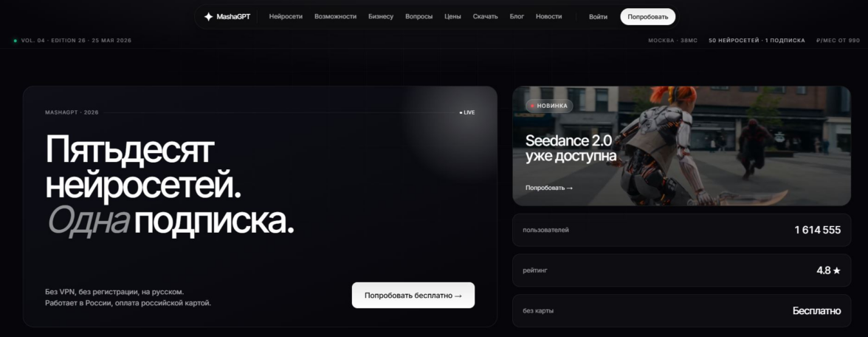Viewport: 868px width, 337px height.
Task: Open the Seedance 2.0 video thumbnail
Action: click(681, 146)
